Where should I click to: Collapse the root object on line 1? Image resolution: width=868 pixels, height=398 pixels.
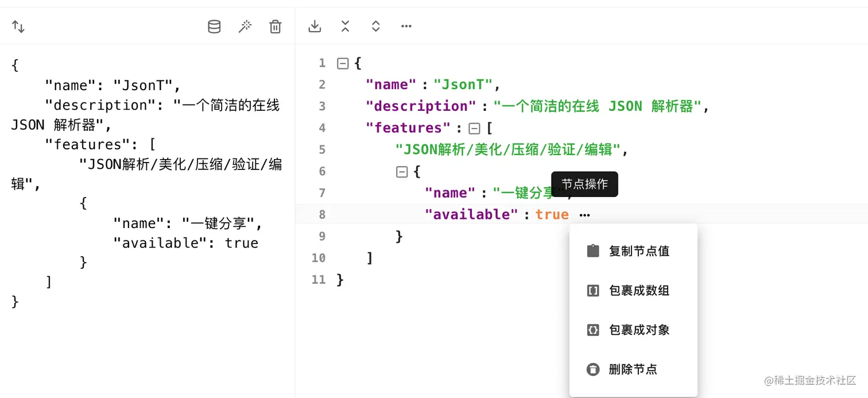click(x=343, y=63)
